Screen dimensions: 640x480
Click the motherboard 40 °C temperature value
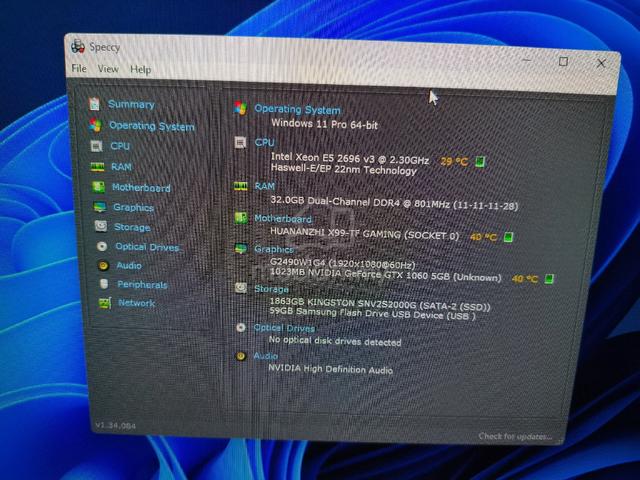(483, 237)
